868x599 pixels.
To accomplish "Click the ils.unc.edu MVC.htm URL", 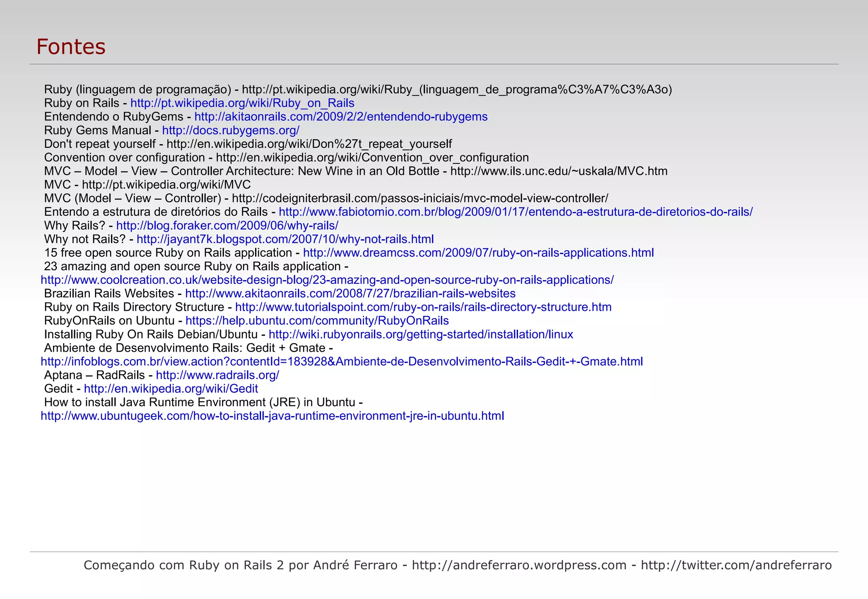I will (559, 171).
